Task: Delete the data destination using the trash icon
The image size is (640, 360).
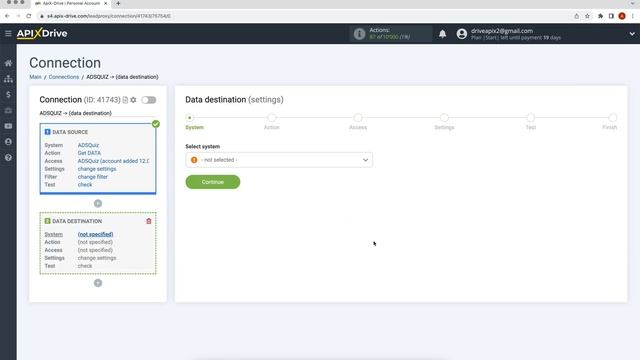Action: click(149, 221)
